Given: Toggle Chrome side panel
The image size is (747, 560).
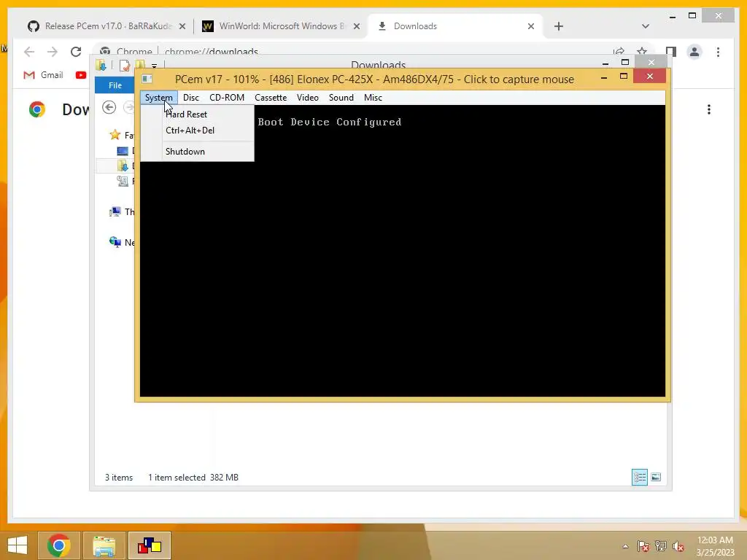Looking at the screenshot, I should coord(671,52).
